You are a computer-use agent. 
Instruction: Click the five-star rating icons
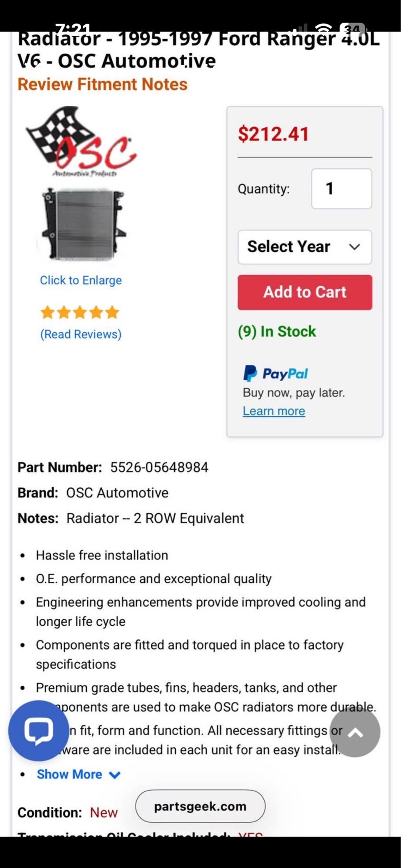pos(80,312)
